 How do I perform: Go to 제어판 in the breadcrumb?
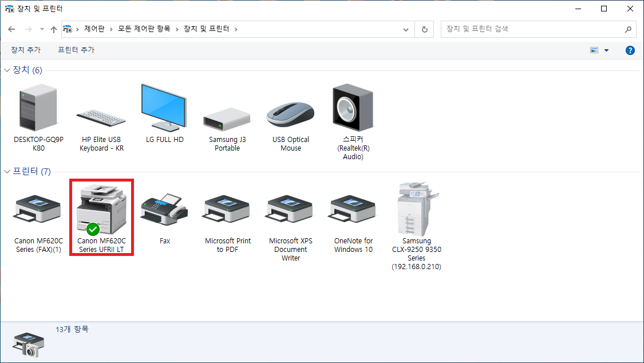94,29
